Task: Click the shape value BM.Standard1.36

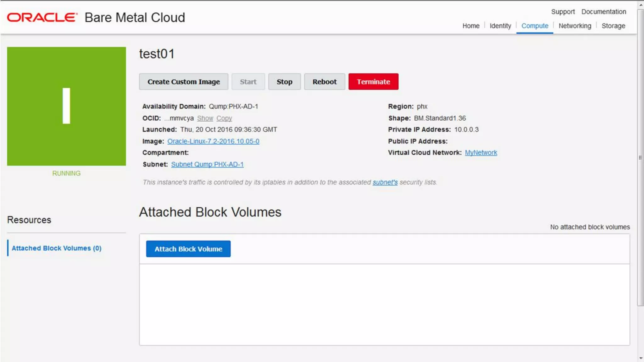Action: (x=440, y=118)
